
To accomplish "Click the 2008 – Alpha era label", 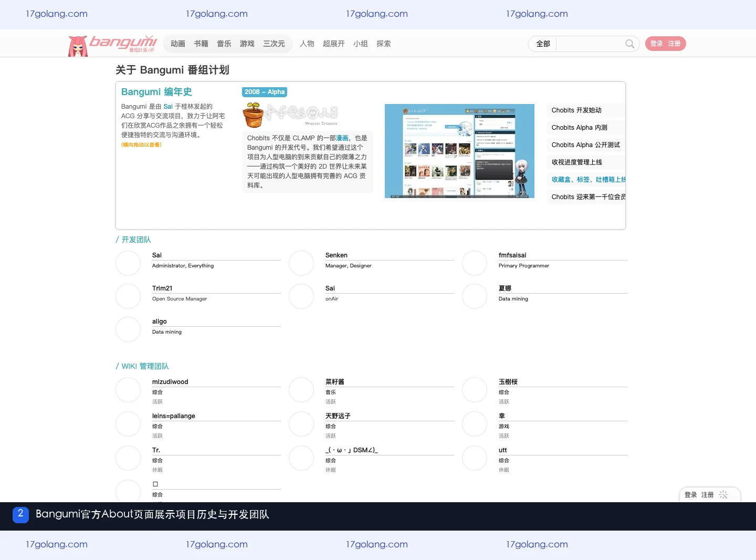I will (265, 92).
